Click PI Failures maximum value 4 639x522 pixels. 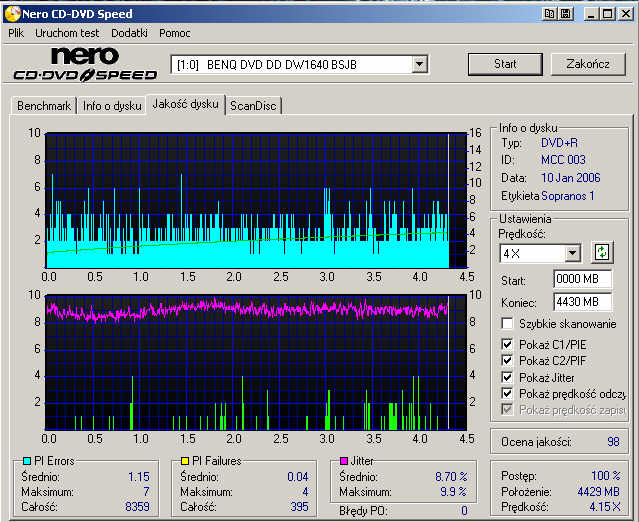point(305,491)
